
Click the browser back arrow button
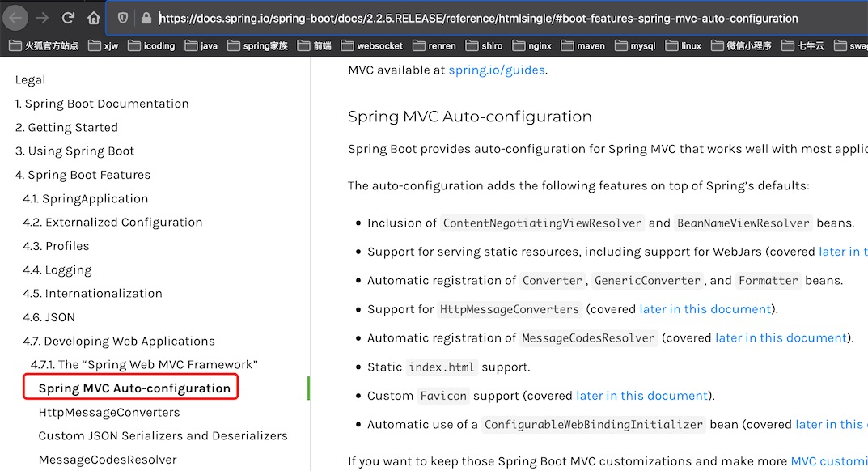(x=17, y=18)
